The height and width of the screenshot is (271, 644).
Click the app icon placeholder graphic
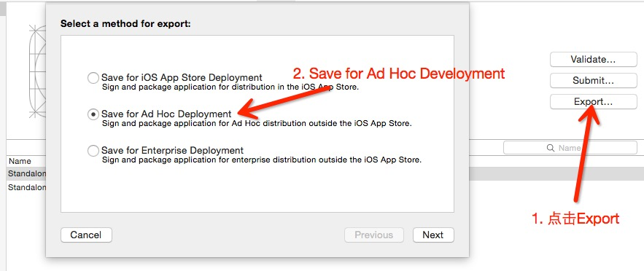click(x=37, y=71)
